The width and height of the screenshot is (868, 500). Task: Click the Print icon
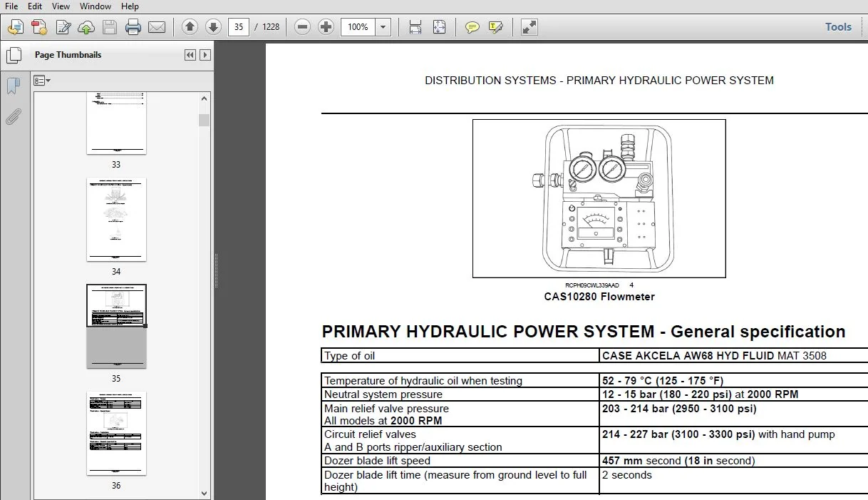tap(133, 27)
